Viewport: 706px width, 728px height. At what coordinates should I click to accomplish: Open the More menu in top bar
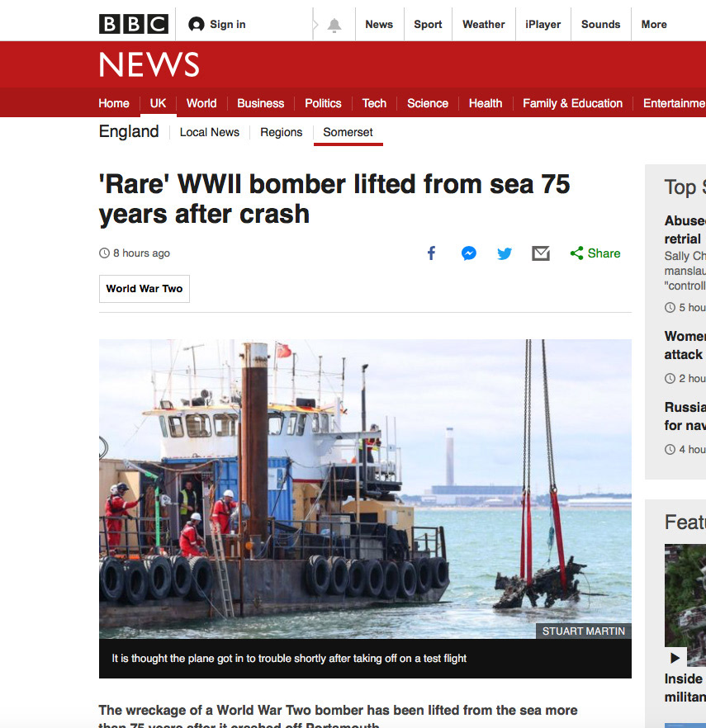pos(653,24)
